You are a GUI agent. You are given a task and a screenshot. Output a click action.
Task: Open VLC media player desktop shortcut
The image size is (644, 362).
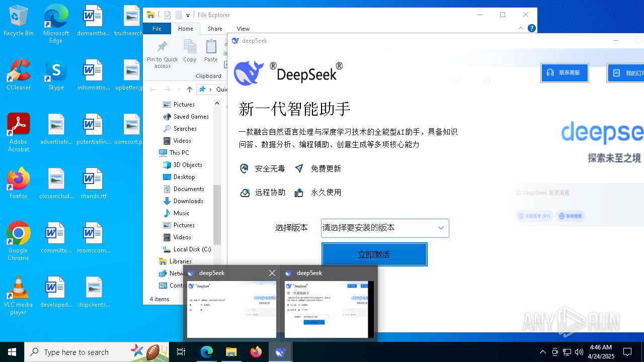pos(19,296)
